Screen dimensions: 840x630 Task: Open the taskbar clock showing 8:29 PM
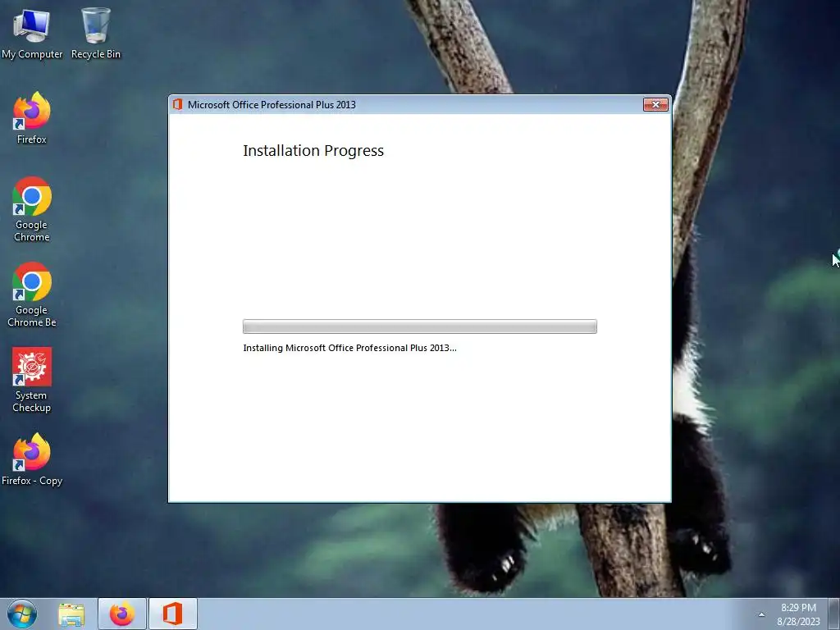tap(798, 614)
